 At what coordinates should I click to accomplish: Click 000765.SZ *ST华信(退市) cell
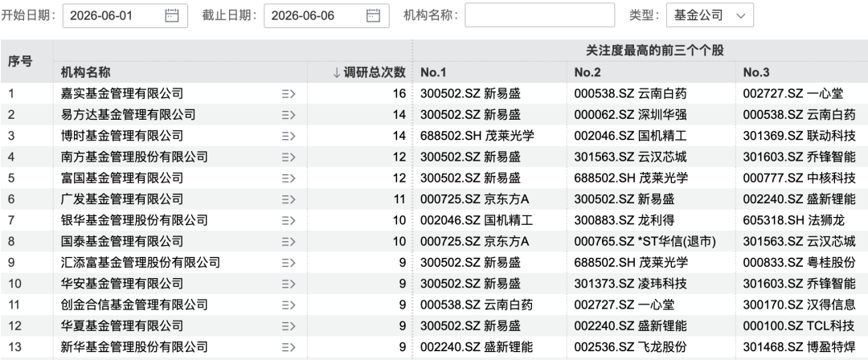(x=645, y=242)
